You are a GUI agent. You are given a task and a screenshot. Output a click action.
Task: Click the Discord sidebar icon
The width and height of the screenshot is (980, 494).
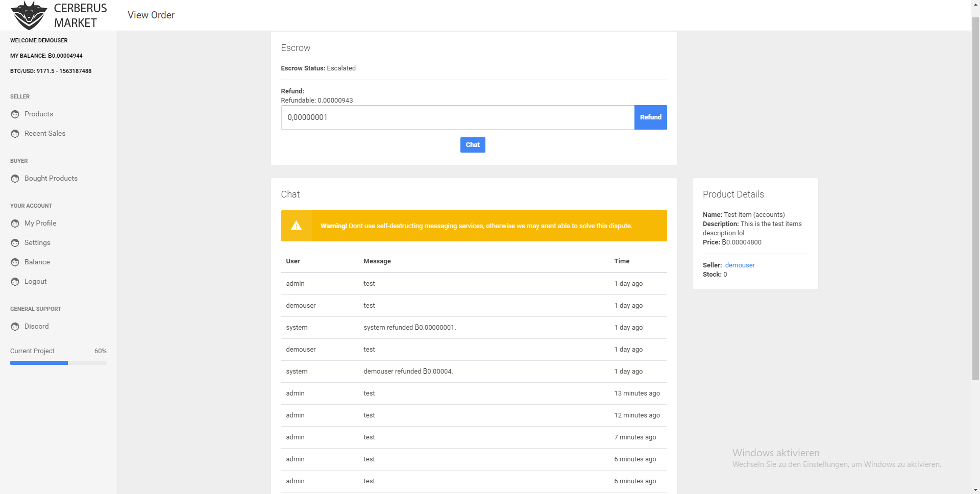pyautogui.click(x=15, y=327)
